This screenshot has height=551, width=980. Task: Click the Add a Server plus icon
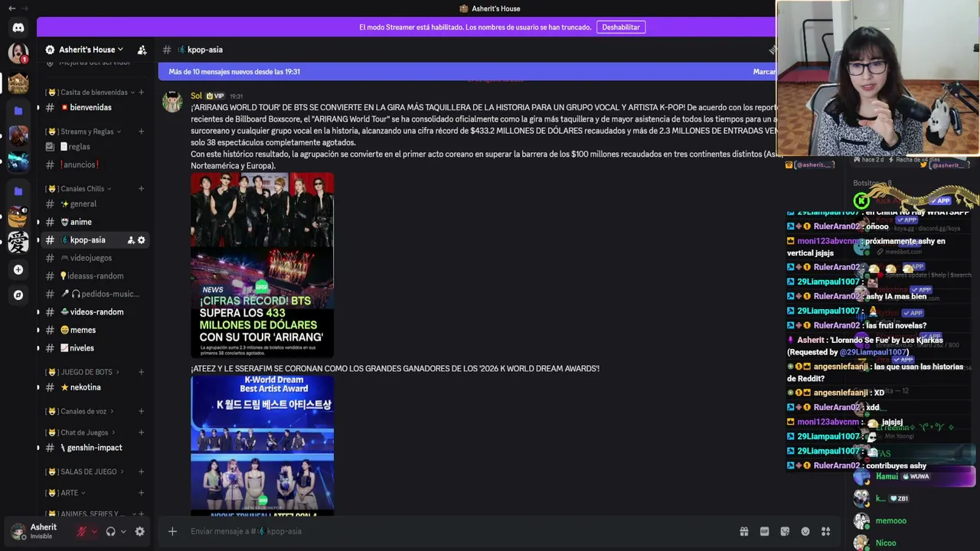(18, 269)
